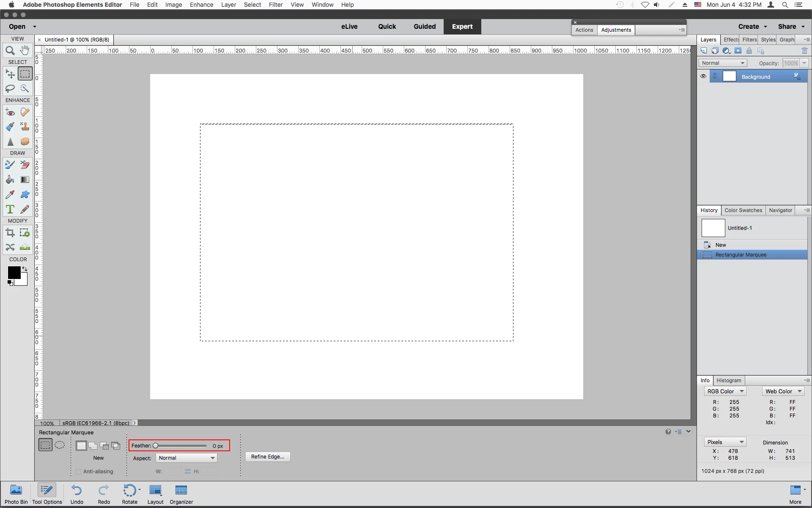
Task: Open the layer blend mode Normal dropdown
Action: 723,63
